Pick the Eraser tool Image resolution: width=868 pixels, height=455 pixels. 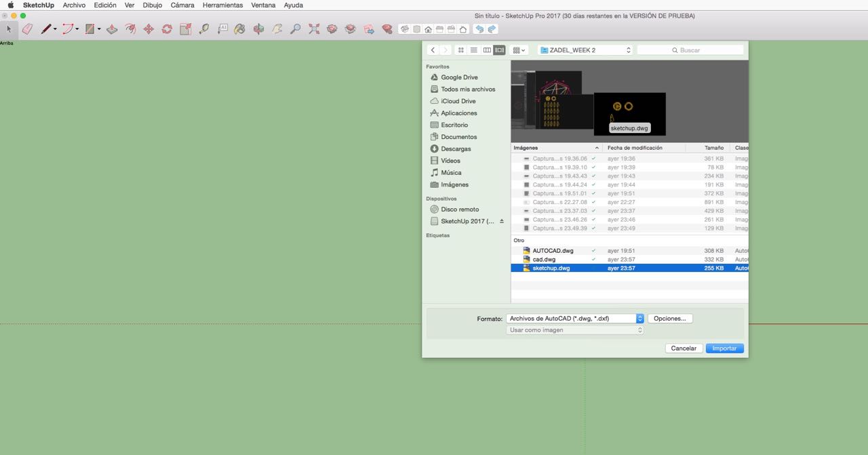click(x=27, y=29)
